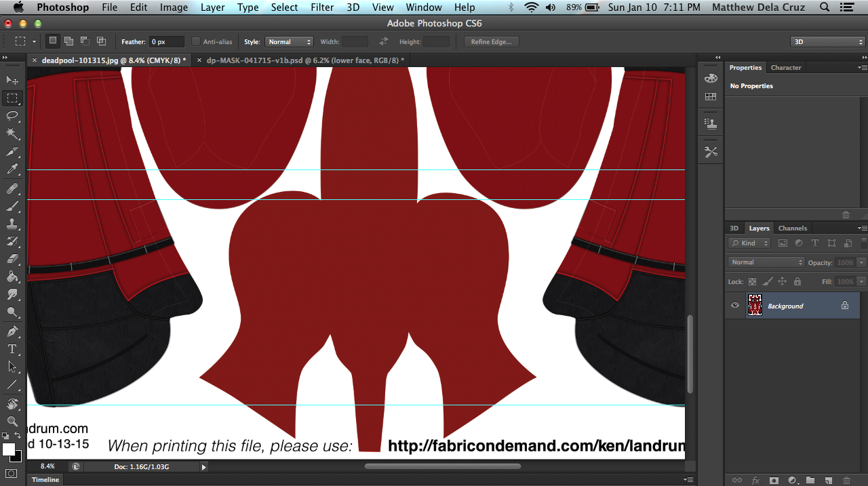Screen dimensions: 868x486
Task: Select the Rectangular Marquee tool in toolbox
Action: pyautogui.click(x=12, y=98)
